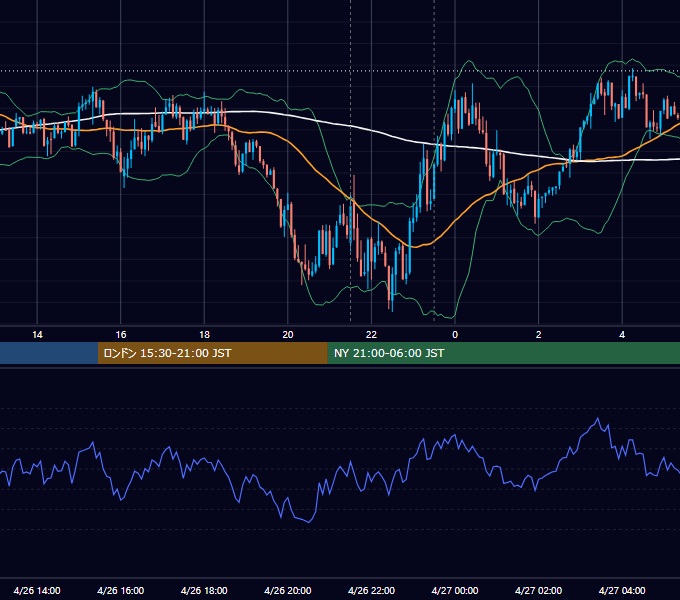The image size is (680, 600).
Task: Click the NY 21:00-06:00 JST session bar
Action: click(503, 353)
